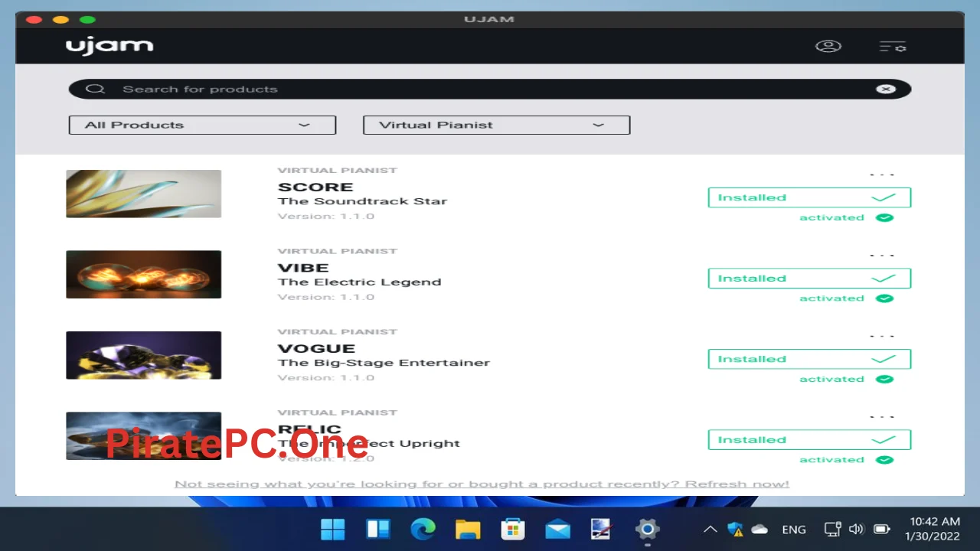Open the three-dot menu for SCORE
This screenshot has height=551, width=980.
(882, 174)
